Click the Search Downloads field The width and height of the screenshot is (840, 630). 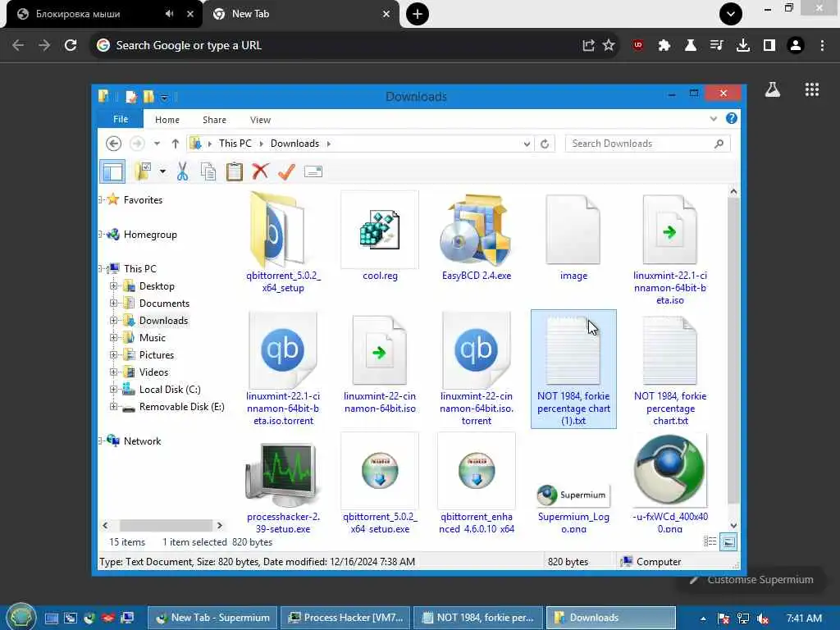[648, 144]
